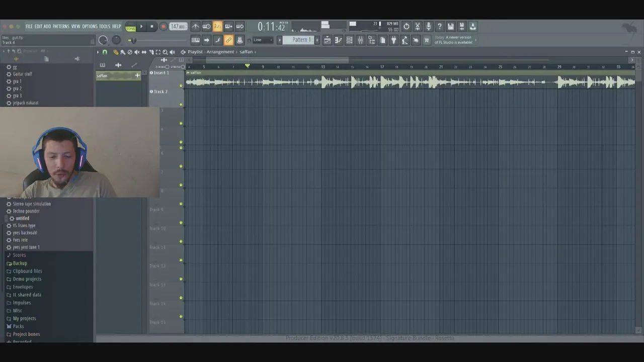
Task: Open the TOOLS menu
Action: [x=105, y=26]
